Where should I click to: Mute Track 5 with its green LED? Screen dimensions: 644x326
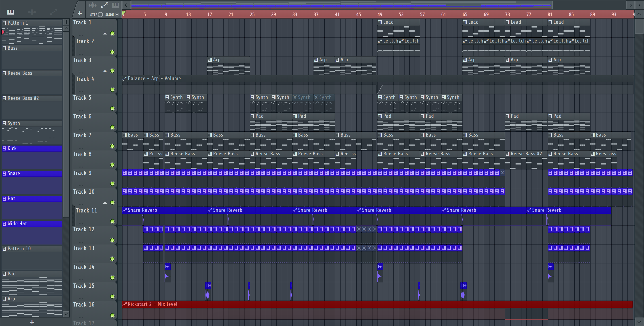click(x=112, y=108)
